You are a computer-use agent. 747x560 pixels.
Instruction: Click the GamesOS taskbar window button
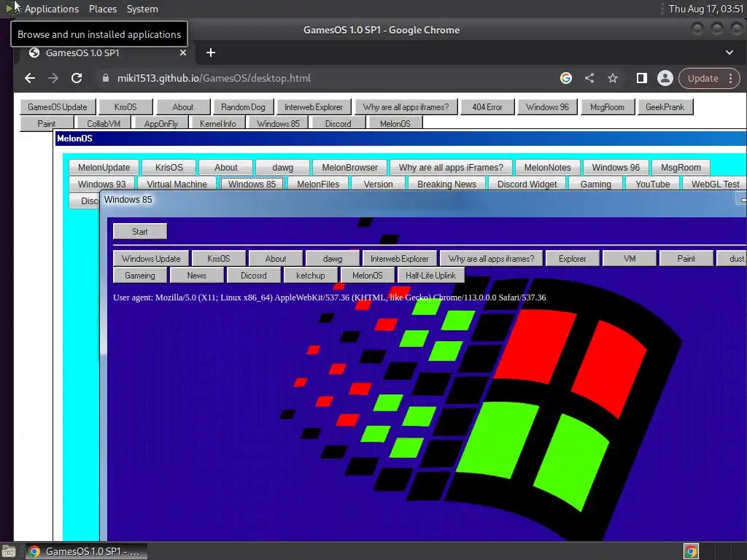86,551
